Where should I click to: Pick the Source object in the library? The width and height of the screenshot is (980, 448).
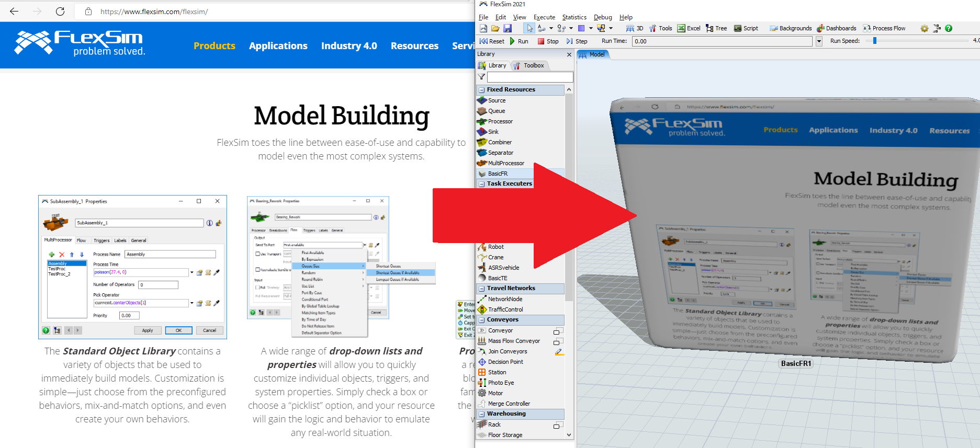click(x=497, y=100)
